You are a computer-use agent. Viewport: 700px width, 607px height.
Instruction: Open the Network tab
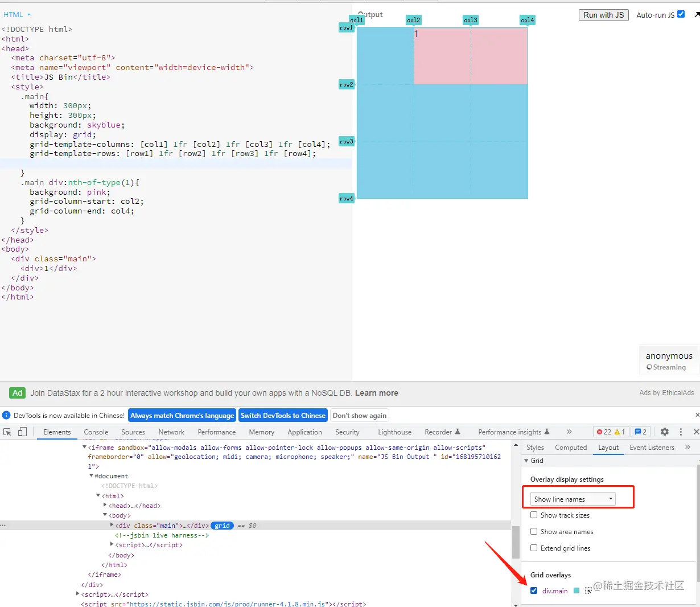pos(171,432)
